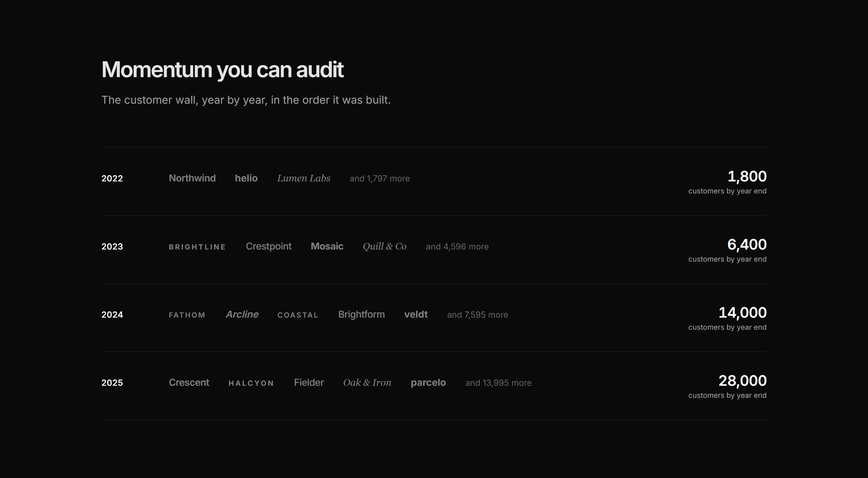Click the 2022 year label
This screenshot has height=478, width=868.
[x=112, y=178]
